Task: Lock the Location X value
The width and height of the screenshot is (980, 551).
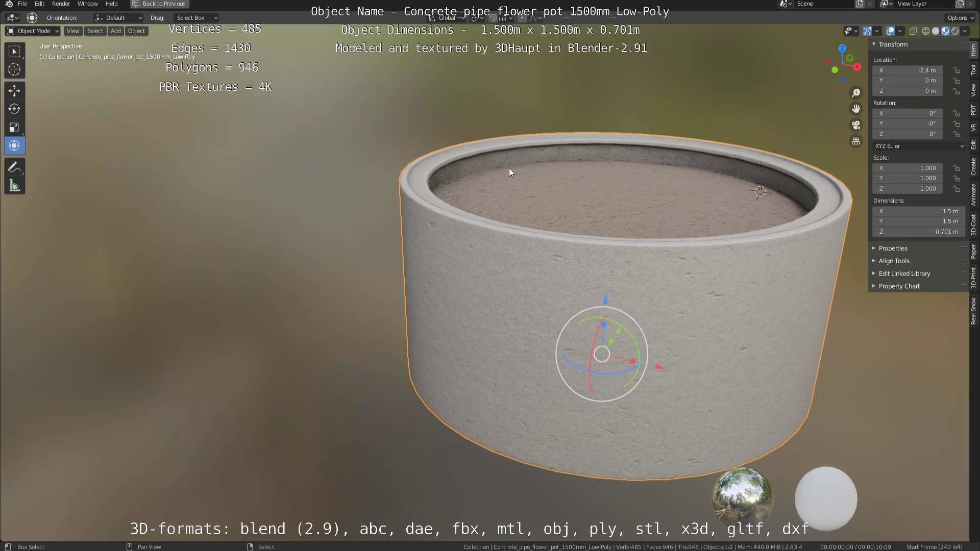Action: tap(957, 70)
